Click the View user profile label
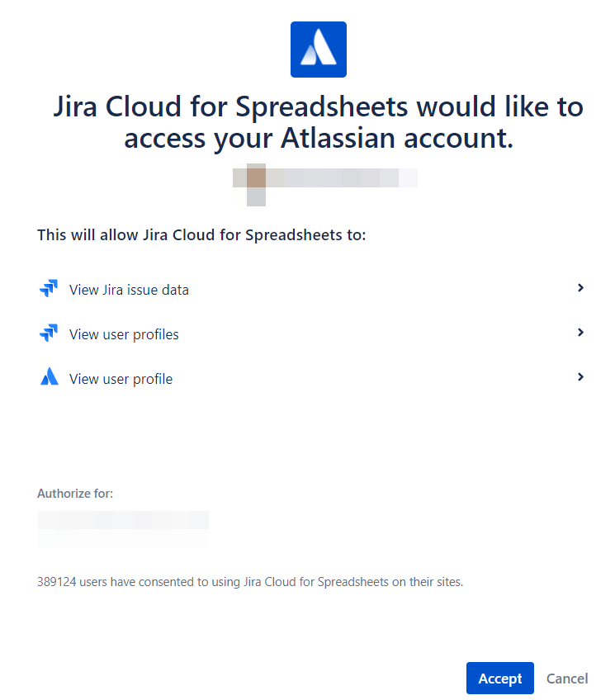 tap(121, 379)
